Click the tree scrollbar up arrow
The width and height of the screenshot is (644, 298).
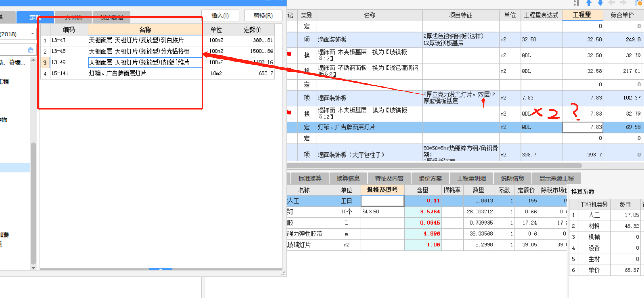point(33,60)
